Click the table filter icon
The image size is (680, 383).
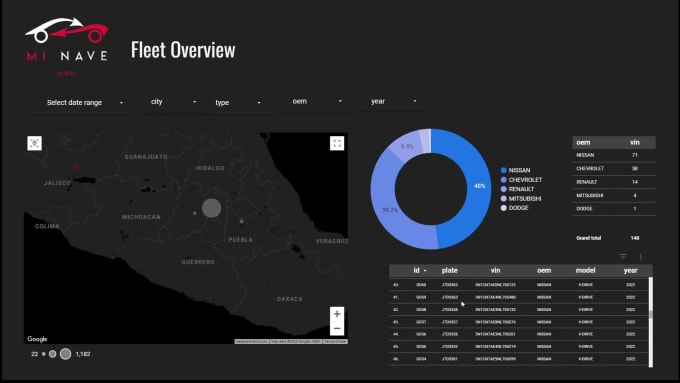[623, 257]
